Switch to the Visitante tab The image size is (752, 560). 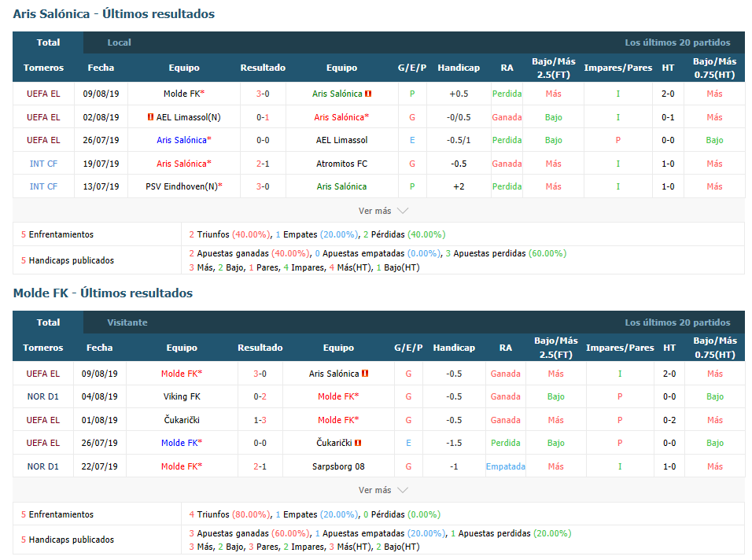coord(127,322)
